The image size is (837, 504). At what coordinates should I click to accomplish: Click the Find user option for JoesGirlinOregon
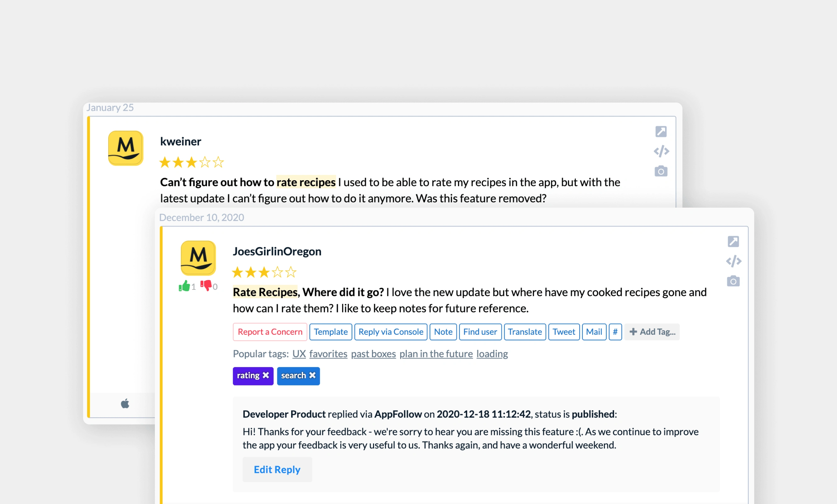(481, 332)
